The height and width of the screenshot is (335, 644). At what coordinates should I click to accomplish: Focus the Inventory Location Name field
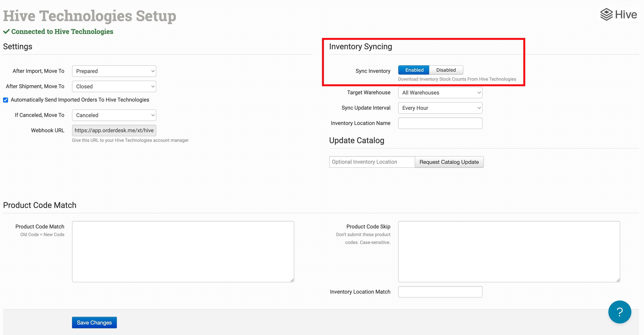(440, 123)
